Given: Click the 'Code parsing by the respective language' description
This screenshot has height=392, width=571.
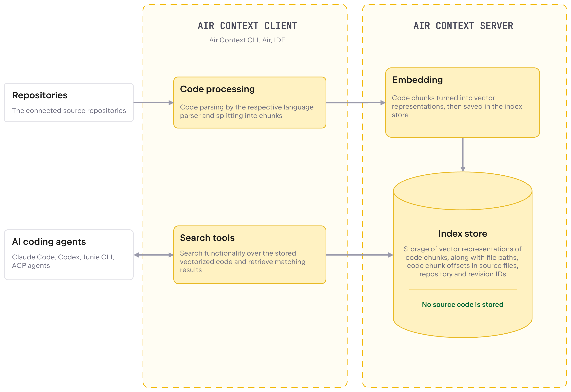Looking at the screenshot, I should (247, 111).
